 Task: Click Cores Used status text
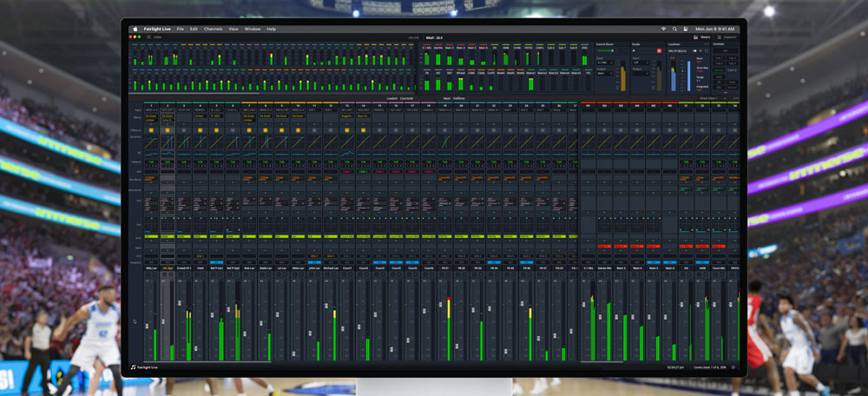[710, 366]
